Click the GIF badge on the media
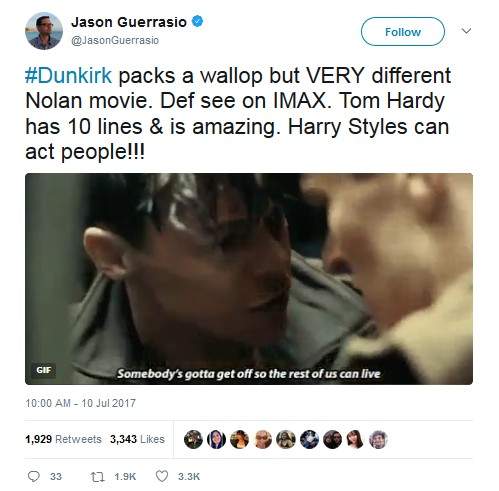Viewport: 499px width, 491px height. point(43,370)
